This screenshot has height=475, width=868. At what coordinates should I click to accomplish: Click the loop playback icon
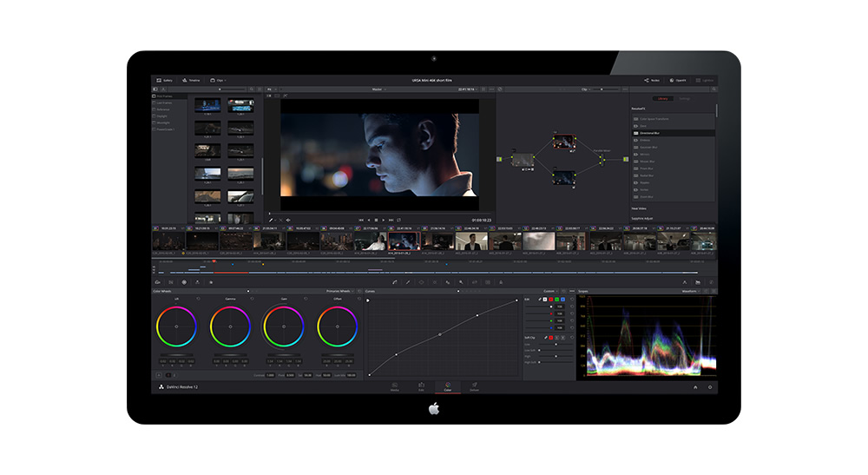(398, 220)
